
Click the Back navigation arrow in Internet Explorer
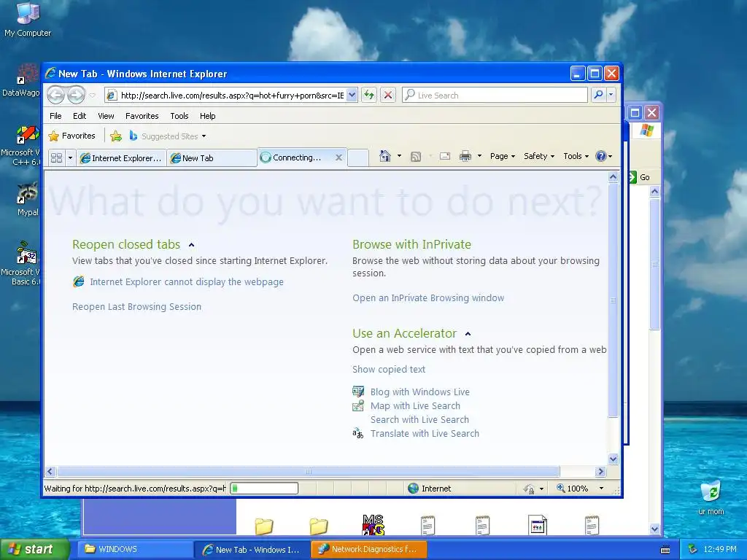coord(55,95)
